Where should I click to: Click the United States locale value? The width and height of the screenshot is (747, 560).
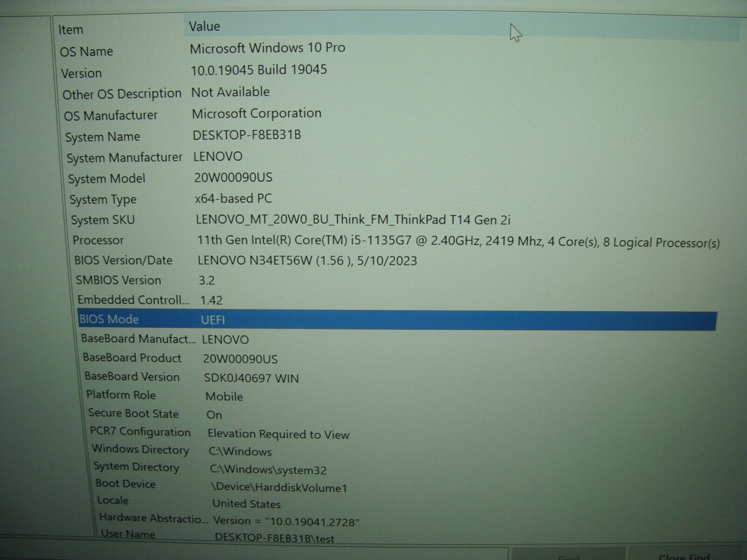tap(247, 504)
